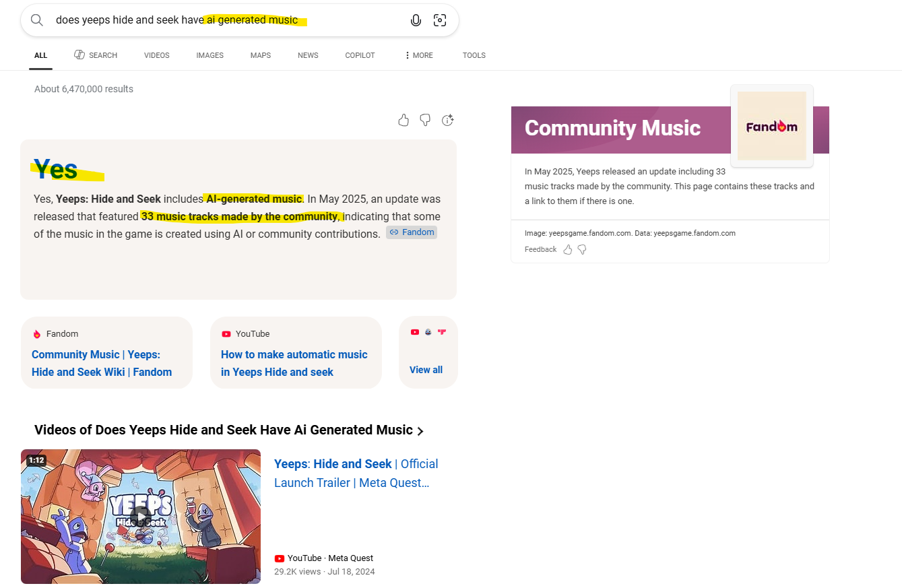Click the image and data attribution text yeepsgame.fandom.com
The height and width of the screenshot is (588, 902).
630,233
